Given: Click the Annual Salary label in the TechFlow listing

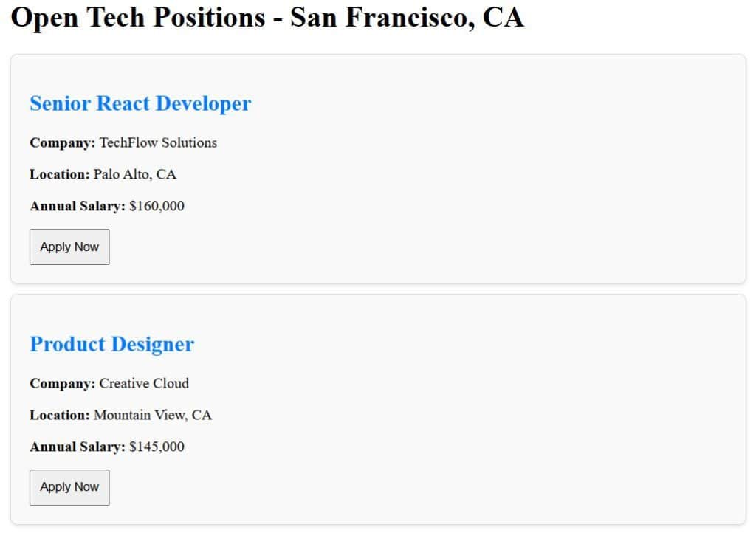Looking at the screenshot, I should tap(77, 206).
